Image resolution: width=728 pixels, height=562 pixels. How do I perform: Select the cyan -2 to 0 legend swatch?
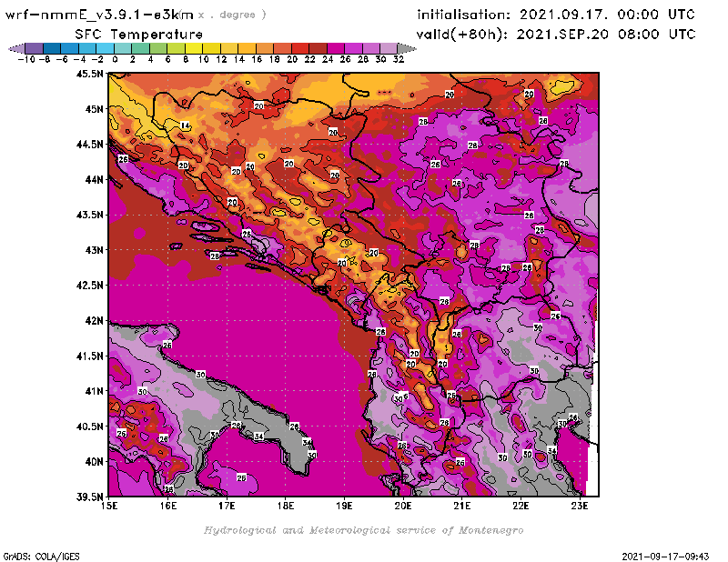tap(105, 48)
